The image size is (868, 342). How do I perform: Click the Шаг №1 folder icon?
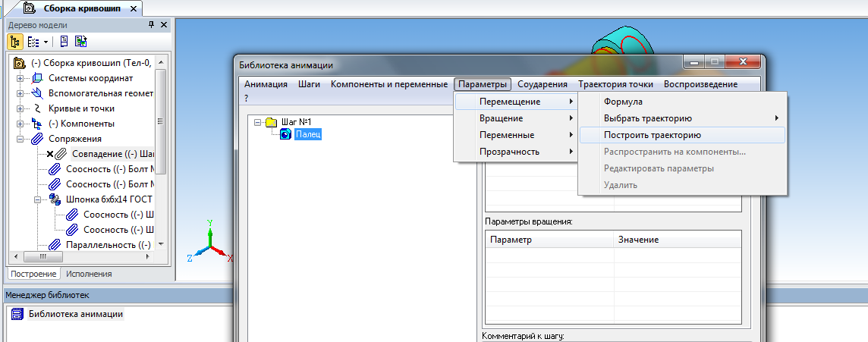pos(271,122)
